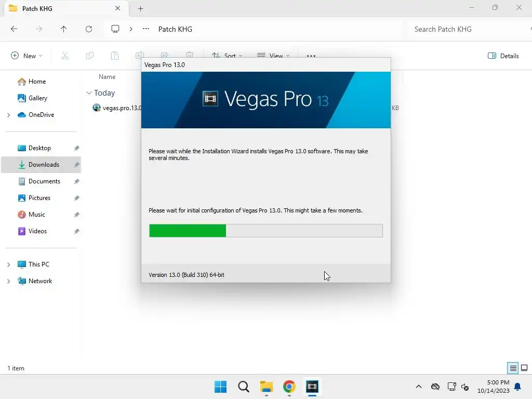
Task: Open the See more toolbar options
Action: 311,56
